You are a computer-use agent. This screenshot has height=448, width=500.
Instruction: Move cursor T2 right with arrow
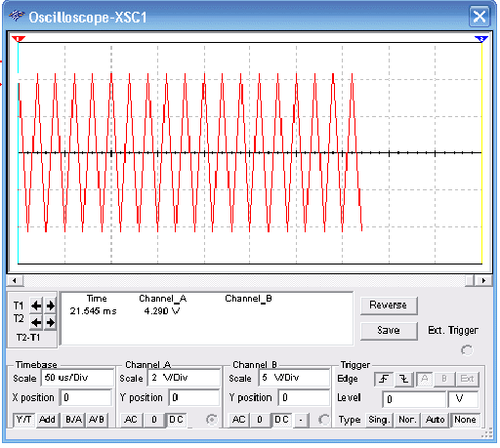coord(50,322)
